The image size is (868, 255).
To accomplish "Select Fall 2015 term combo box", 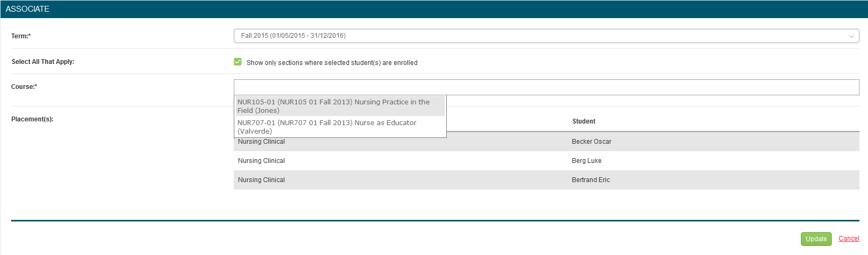I will coord(546,36).
